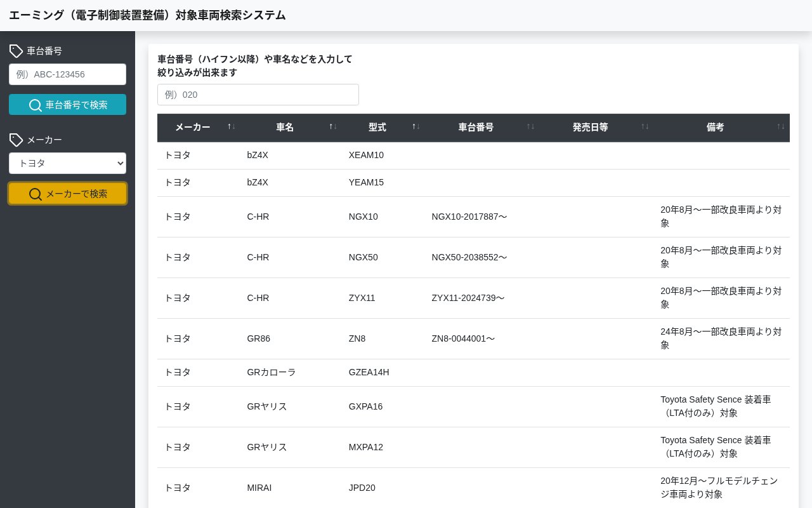The image size is (812, 508).
Task: Sort by the 型式 column header
Action: pos(383,127)
